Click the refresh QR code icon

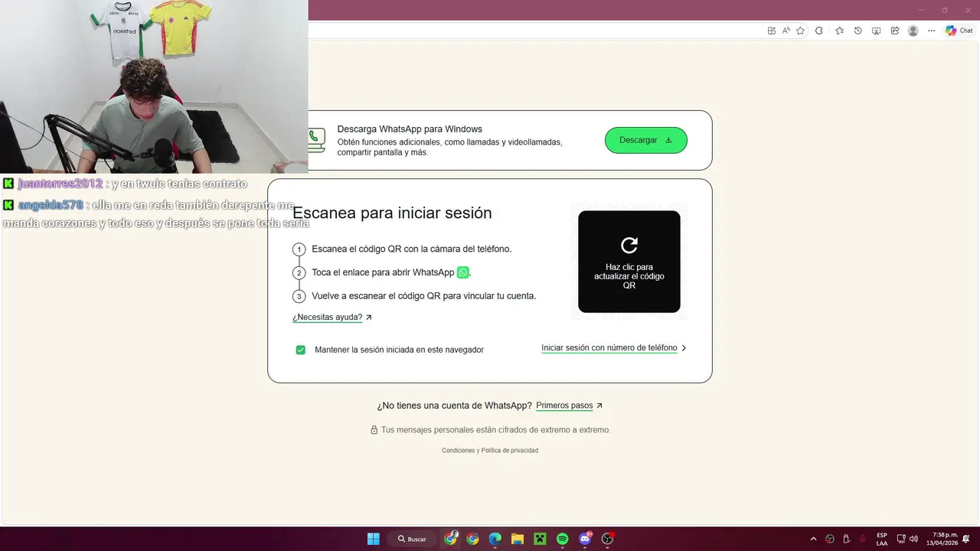click(629, 245)
